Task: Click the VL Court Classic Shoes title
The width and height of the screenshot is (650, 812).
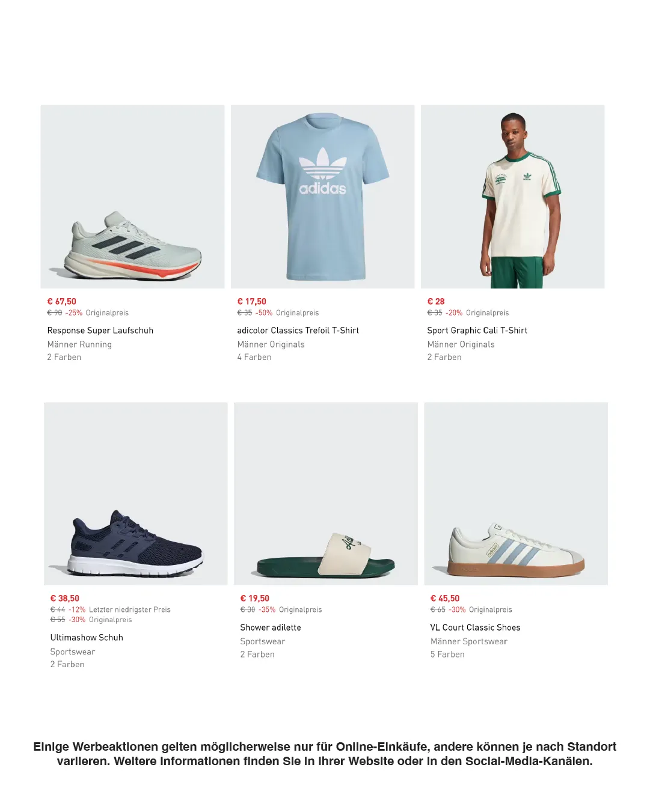Action: (476, 627)
